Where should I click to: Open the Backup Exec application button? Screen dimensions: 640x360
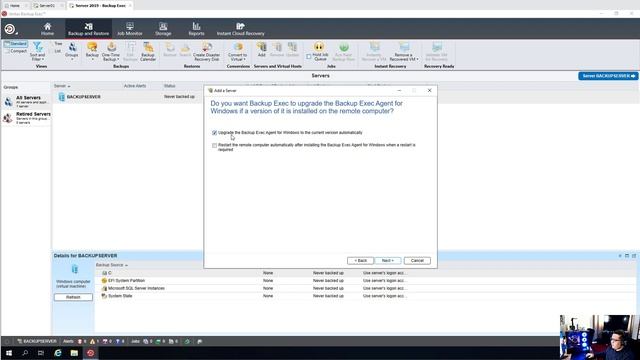(x=10, y=29)
